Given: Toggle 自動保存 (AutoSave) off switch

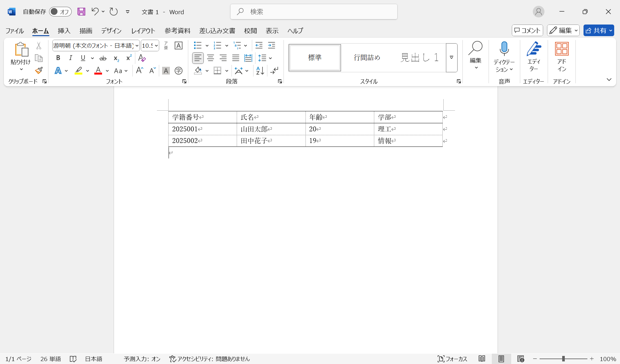Looking at the screenshot, I should point(60,12).
